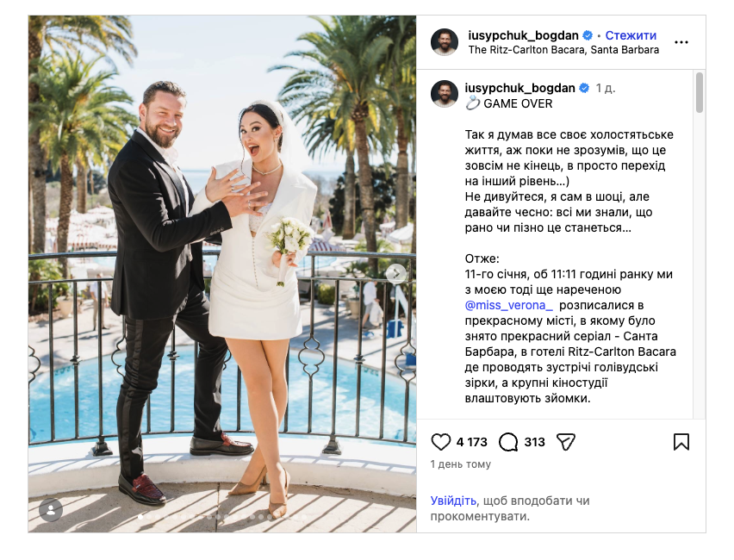Screen dimensions: 734x560
Task: Click the caption author avatar
Action: click(445, 94)
